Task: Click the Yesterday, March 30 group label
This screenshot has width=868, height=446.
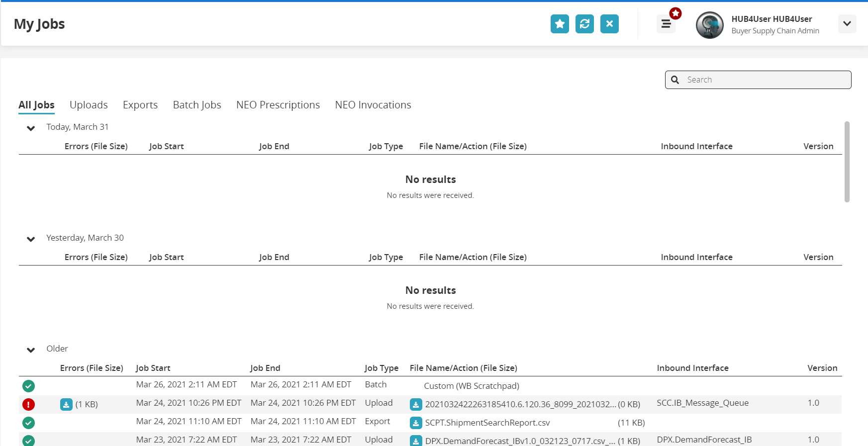Action: (85, 238)
